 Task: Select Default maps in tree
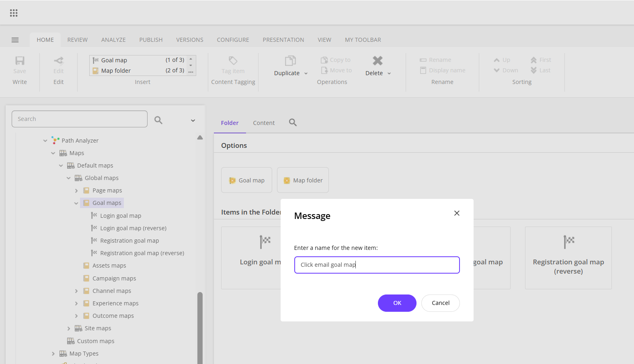[x=95, y=165]
